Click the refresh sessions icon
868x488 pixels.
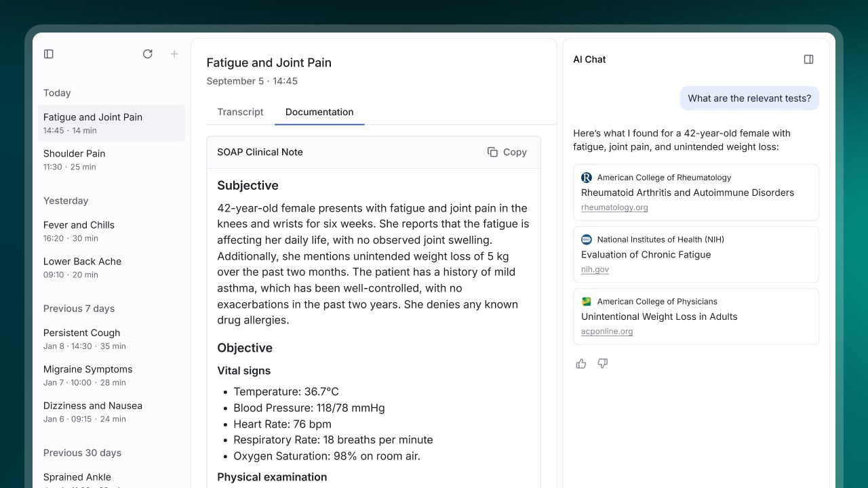[148, 54]
